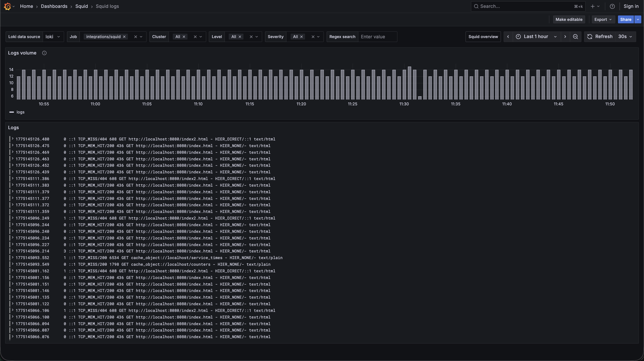Click the zoom out time range icon
Screen dimensions: 644x361
[x=575, y=37]
